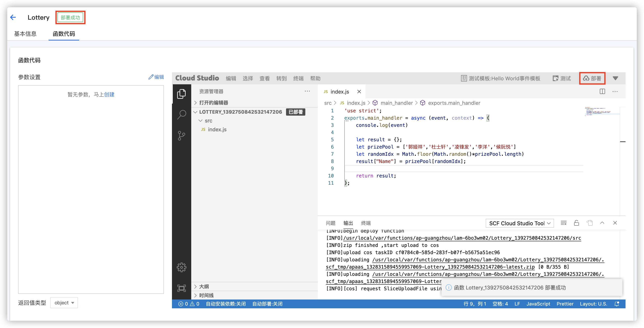Viewport: 644px width, 328px height.
Task: Click the 创建 link to create parameter
Action: (x=109, y=94)
